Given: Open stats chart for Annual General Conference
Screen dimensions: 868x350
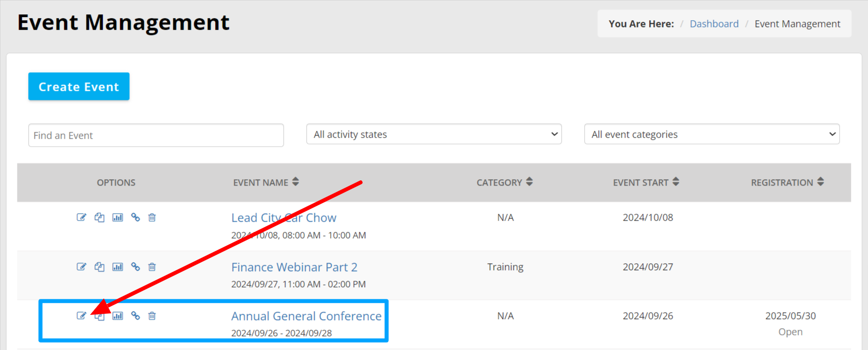Looking at the screenshot, I should [118, 316].
